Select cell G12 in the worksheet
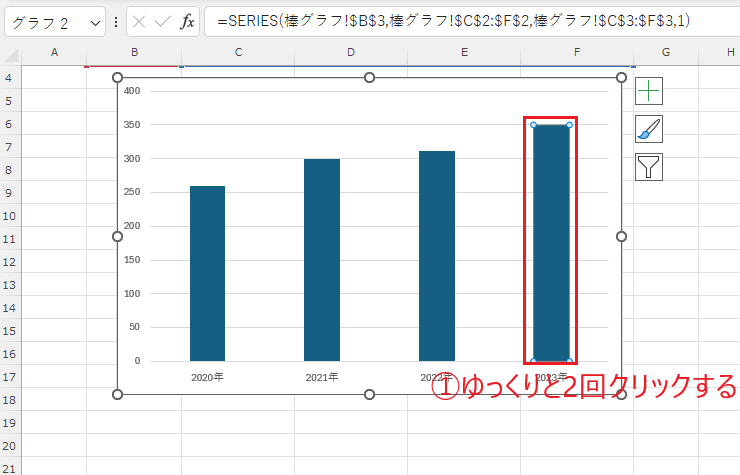740x475 pixels. (x=666, y=262)
